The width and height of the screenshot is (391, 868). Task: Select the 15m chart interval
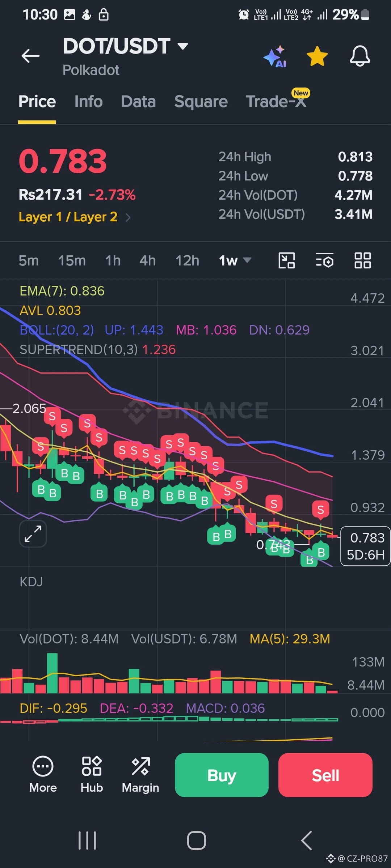click(72, 260)
